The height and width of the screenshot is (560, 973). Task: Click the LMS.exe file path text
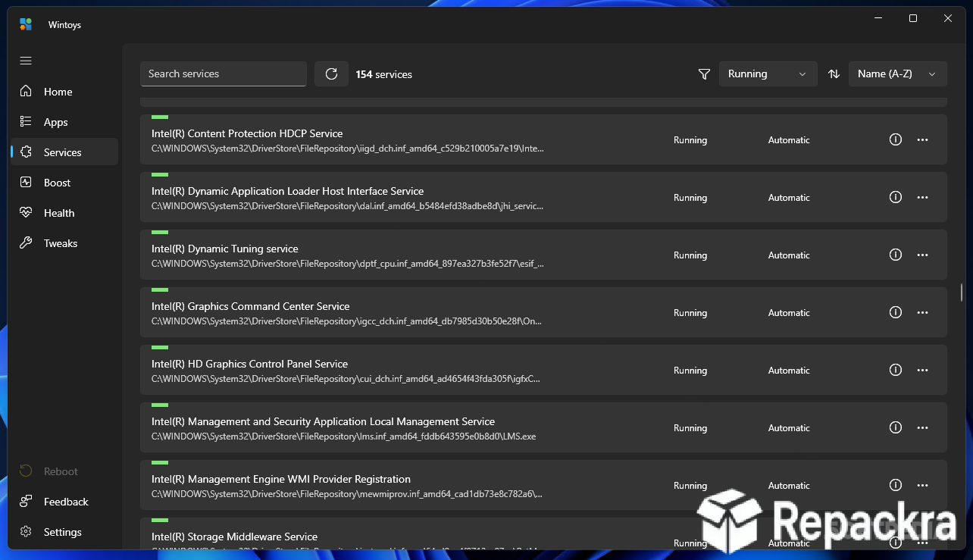(343, 436)
